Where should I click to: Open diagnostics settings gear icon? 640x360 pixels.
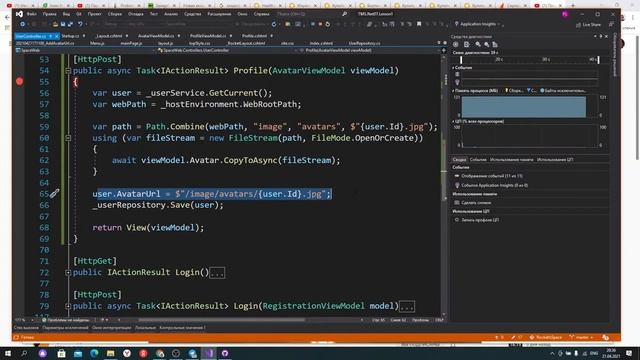click(456, 44)
